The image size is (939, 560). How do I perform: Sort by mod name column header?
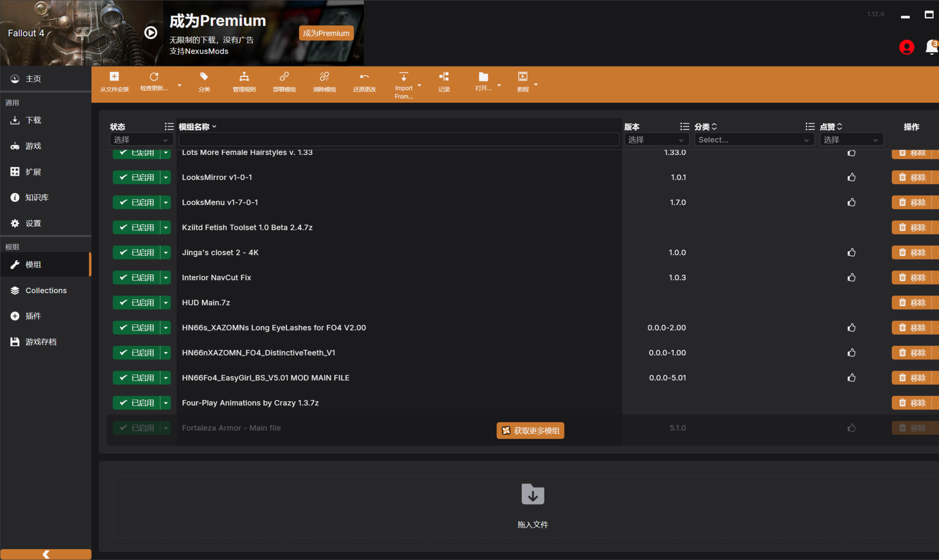198,127
